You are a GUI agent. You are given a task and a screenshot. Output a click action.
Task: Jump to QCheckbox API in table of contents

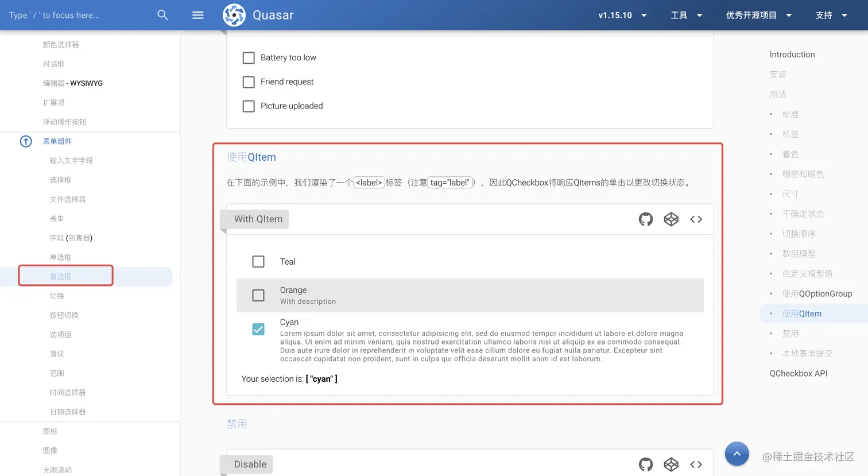pyautogui.click(x=799, y=374)
